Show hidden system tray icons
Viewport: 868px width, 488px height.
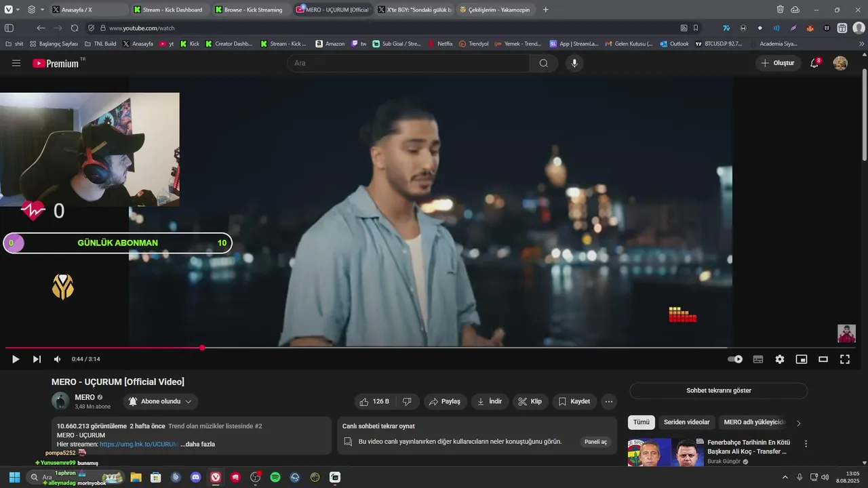[786, 477]
